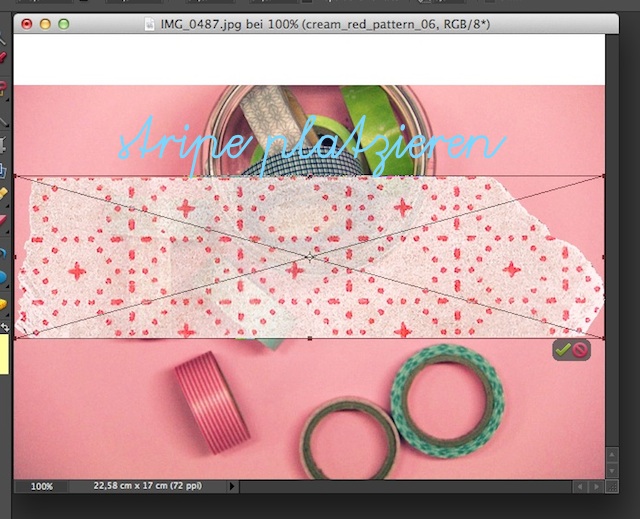Screen dimensions: 640x519
Task: Click the top-right transform corner handle
Action: coord(605,178)
